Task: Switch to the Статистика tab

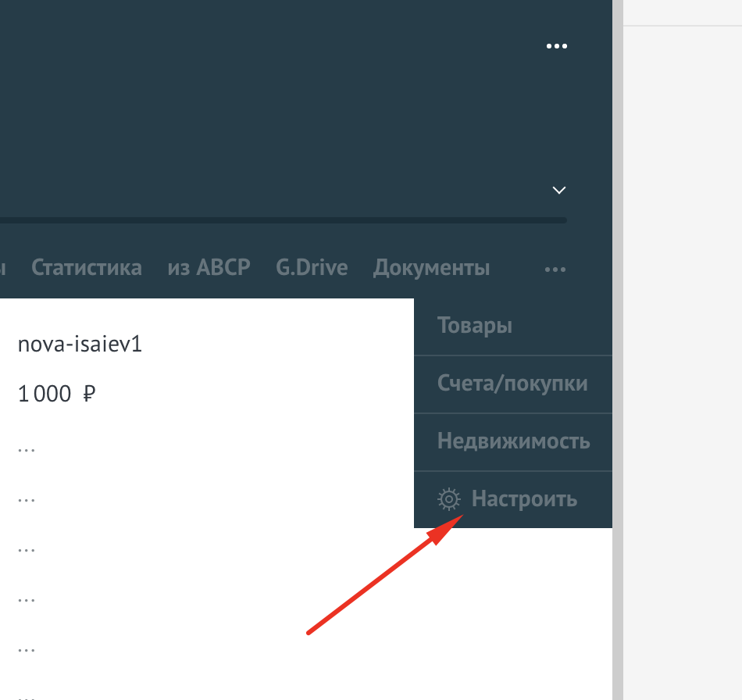Action: (87, 268)
